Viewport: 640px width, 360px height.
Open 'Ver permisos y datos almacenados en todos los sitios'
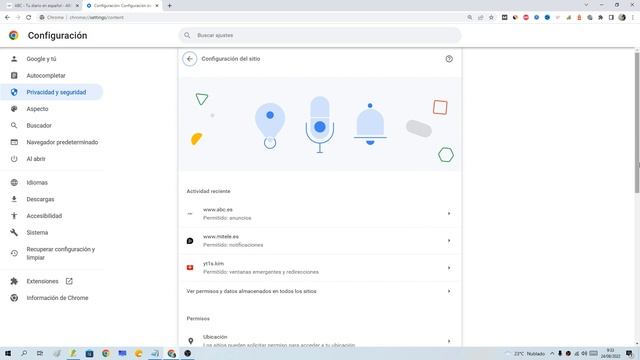(x=320, y=291)
